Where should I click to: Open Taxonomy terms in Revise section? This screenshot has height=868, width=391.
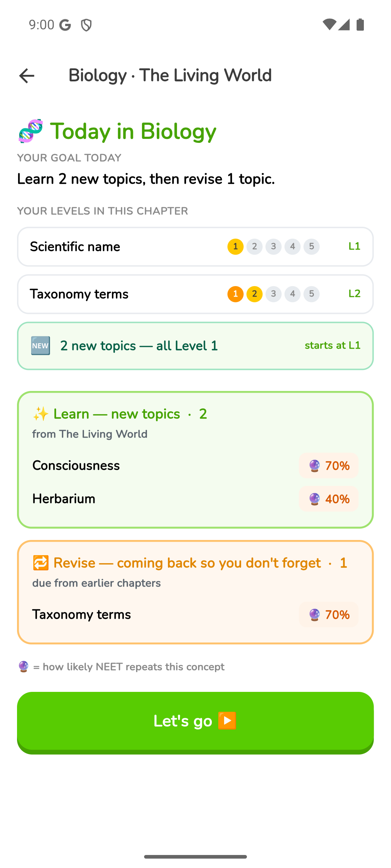click(x=195, y=615)
